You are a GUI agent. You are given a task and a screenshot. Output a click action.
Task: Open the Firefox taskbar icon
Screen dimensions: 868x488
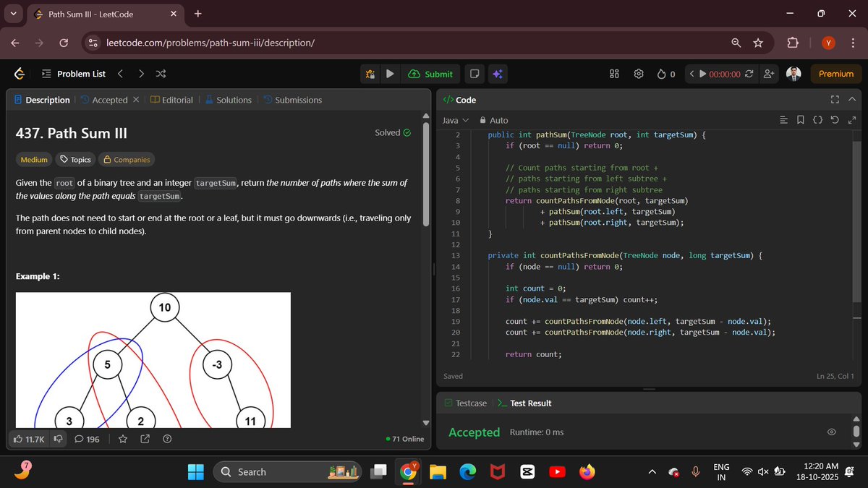(587, 472)
